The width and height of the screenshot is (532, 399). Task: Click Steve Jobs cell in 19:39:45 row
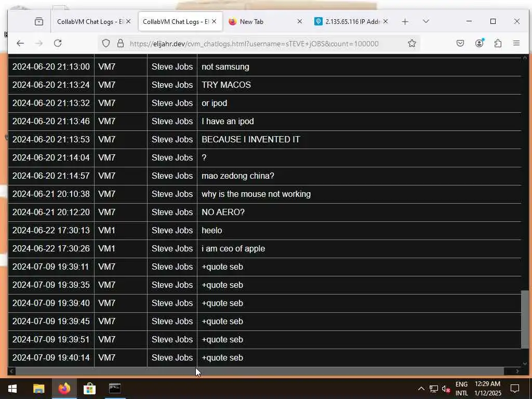[x=172, y=321]
